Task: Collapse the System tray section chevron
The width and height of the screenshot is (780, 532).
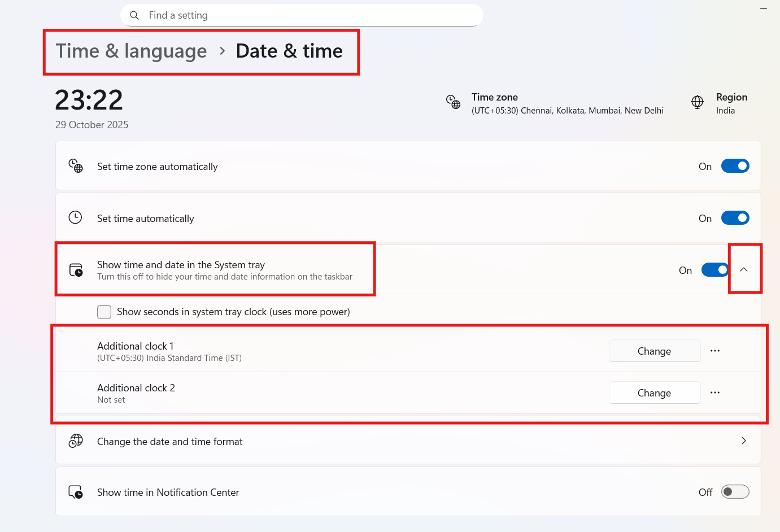Action: pyautogui.click(x=744, y=270)
